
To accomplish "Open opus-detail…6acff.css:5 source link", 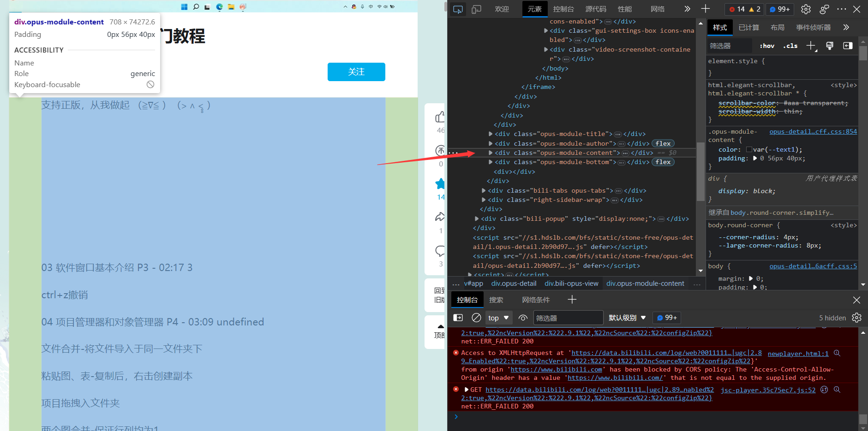I will click(813, 266).
